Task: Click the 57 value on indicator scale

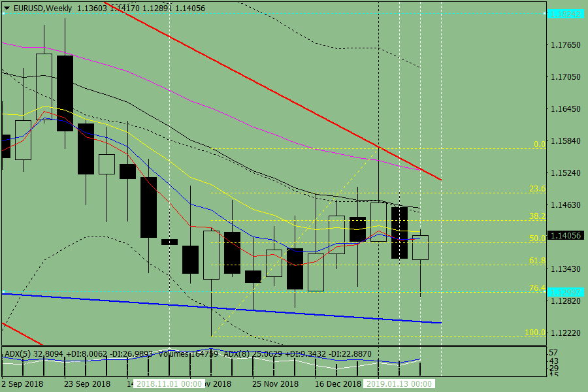Action: point(553,353)
